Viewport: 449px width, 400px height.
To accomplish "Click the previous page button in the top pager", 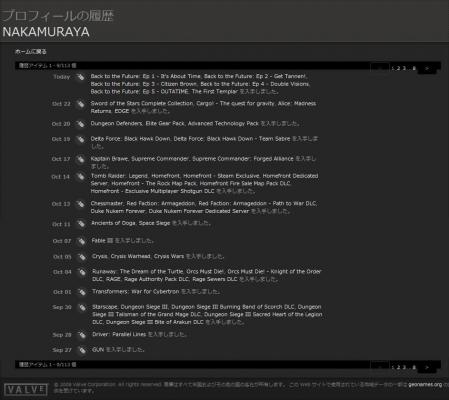I will click(380, 68).
